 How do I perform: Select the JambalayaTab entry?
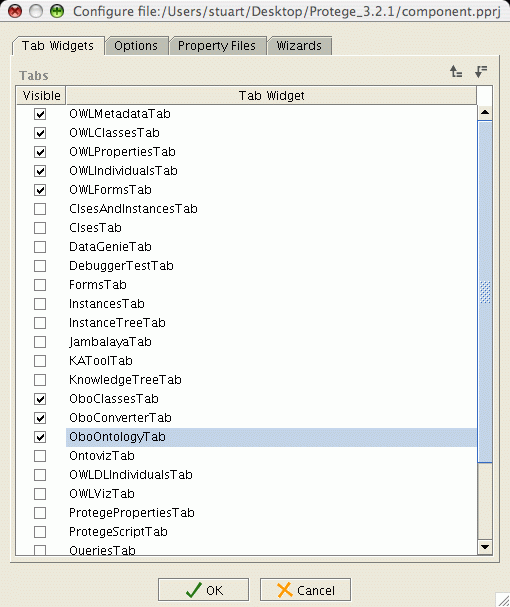pos(271,342)
